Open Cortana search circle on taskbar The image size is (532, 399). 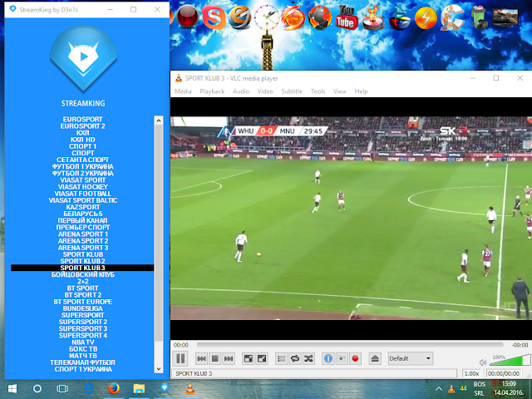[x=37, y=389]
